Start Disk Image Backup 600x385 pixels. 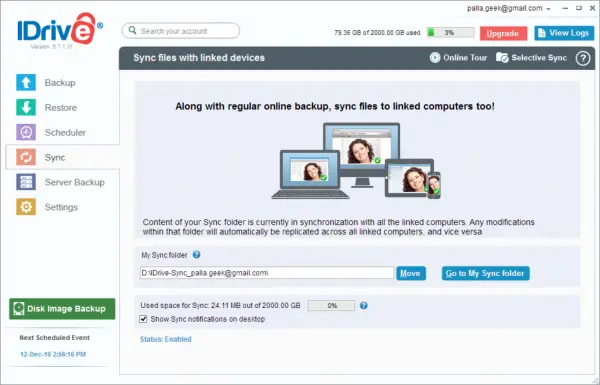click(x=62, y=309)
